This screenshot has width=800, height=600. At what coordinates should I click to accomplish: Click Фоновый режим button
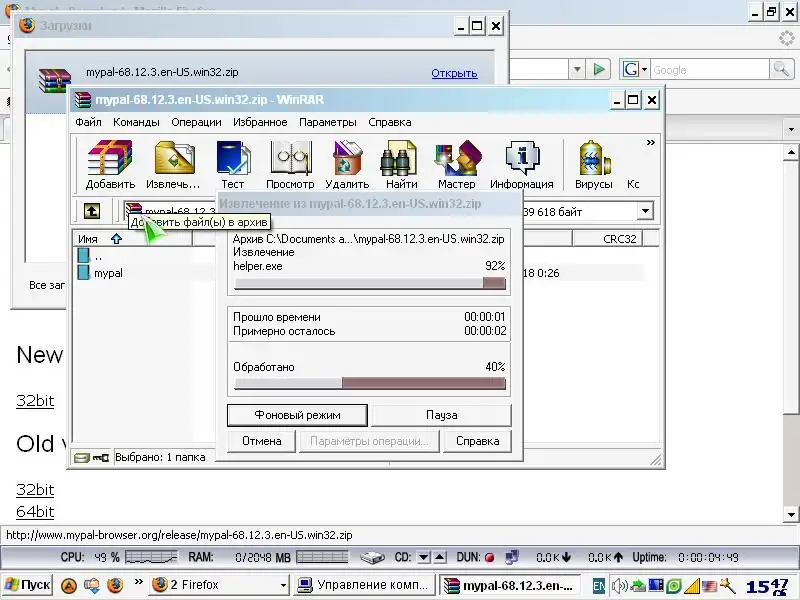point(297,415)
